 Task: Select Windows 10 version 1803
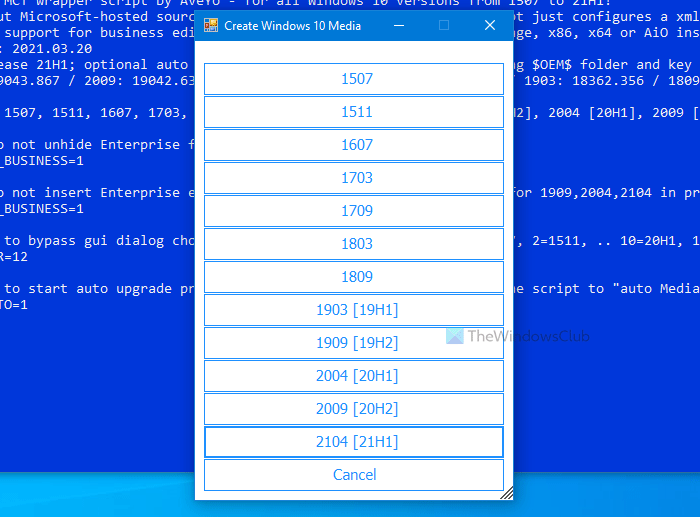pyautogui.click(x=354, y=244)
